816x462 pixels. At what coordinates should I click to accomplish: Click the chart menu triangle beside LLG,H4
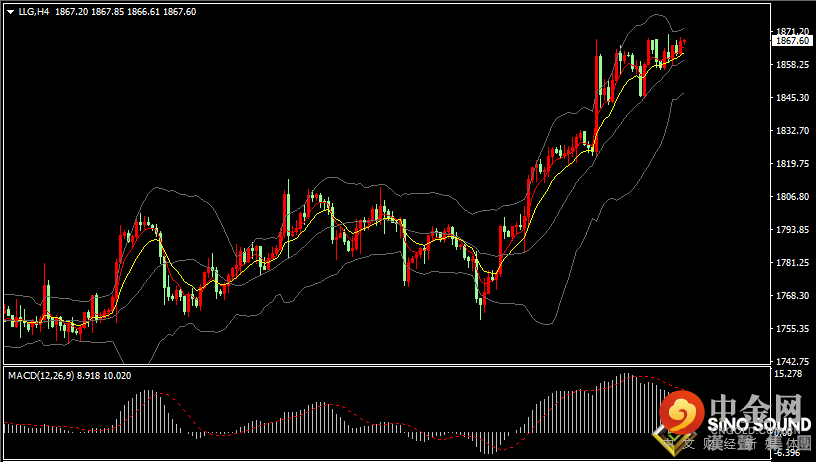10,12
